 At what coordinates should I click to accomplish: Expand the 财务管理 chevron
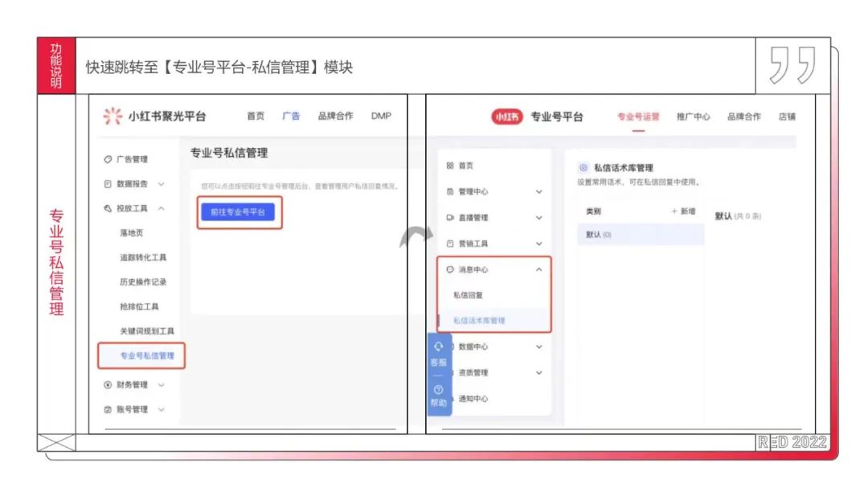click(161, 384)
